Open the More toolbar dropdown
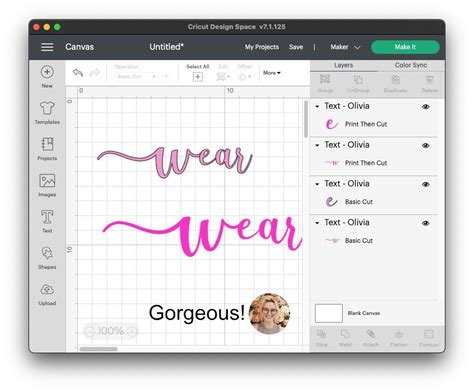Viewport: 474px width, 391px height. pyautogui.click(x=272, y=73)
